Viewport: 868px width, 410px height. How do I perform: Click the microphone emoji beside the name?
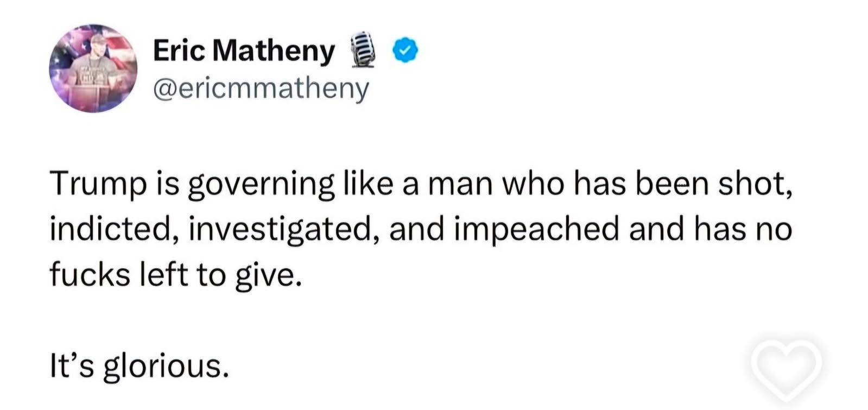[364, 50]
